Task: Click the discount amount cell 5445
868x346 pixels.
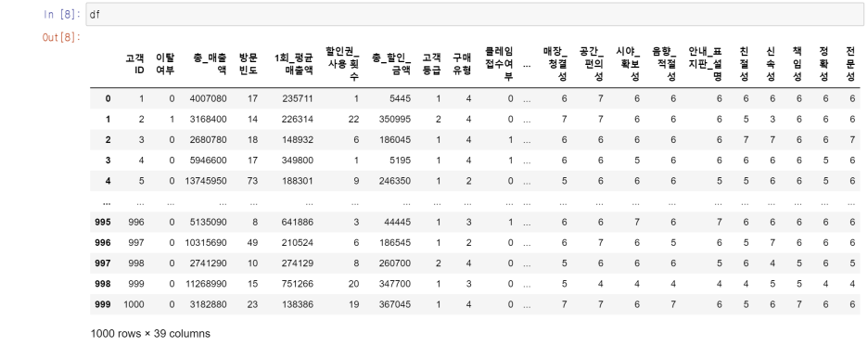Action: (401, 98)
